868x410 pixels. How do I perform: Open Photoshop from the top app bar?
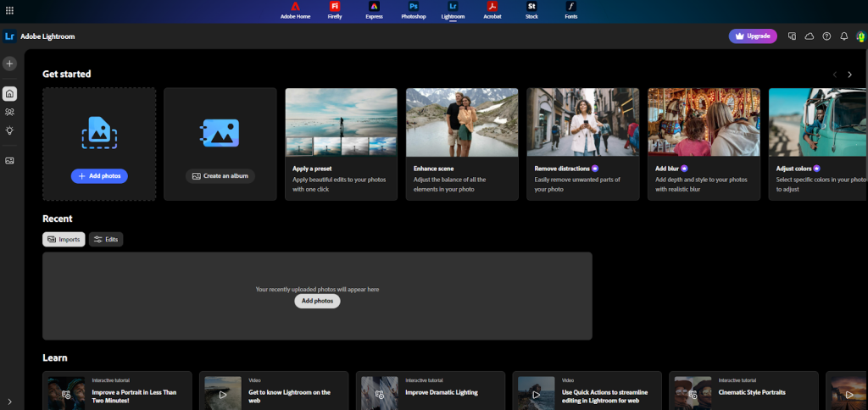(414, 10)
